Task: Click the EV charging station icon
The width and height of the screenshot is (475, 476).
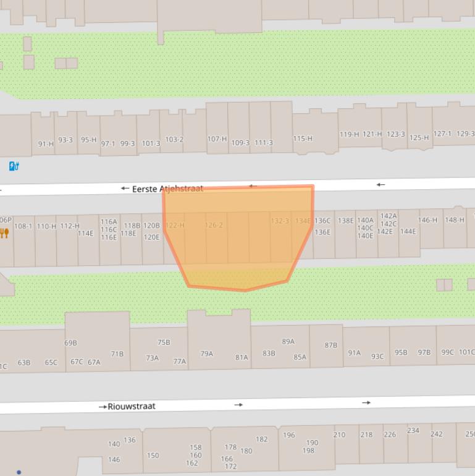Action: (14, 166)
